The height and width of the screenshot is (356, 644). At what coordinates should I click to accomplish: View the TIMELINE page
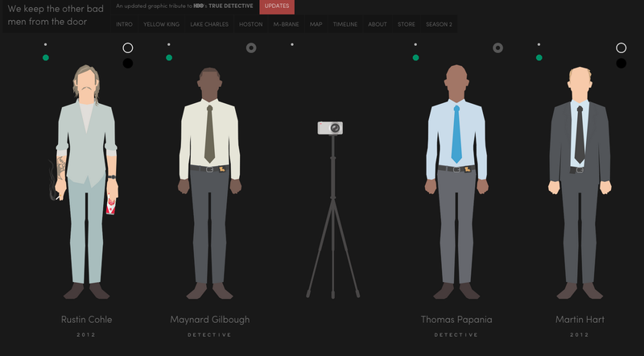click(345, 24)
